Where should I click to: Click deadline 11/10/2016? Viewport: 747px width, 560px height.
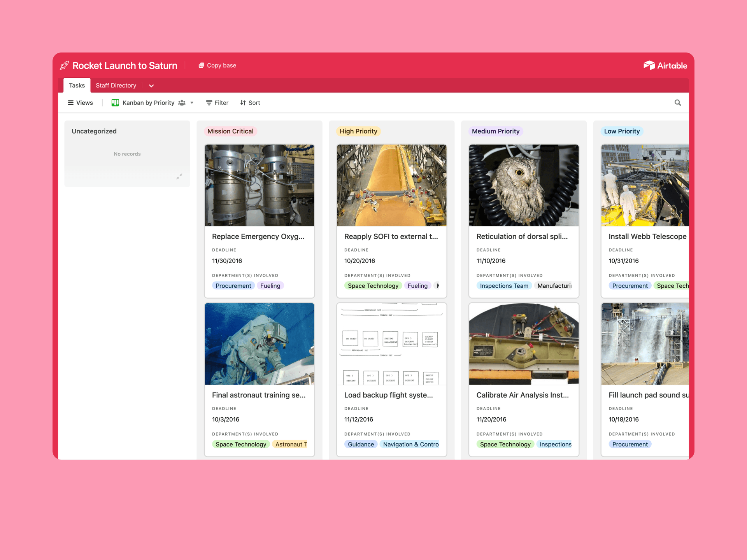tap(491, 261)
